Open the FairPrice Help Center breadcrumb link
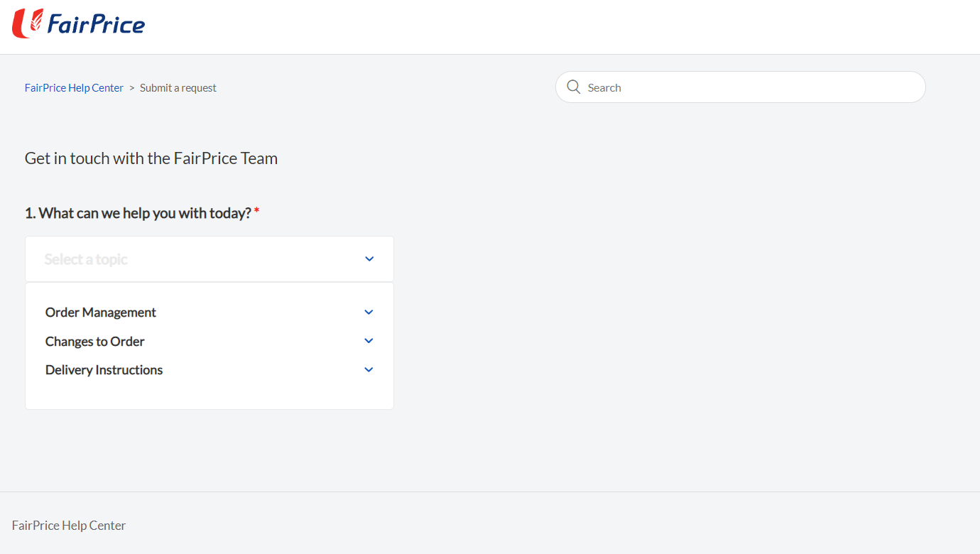This screenshot has height=554, width=980. [74, 88]
